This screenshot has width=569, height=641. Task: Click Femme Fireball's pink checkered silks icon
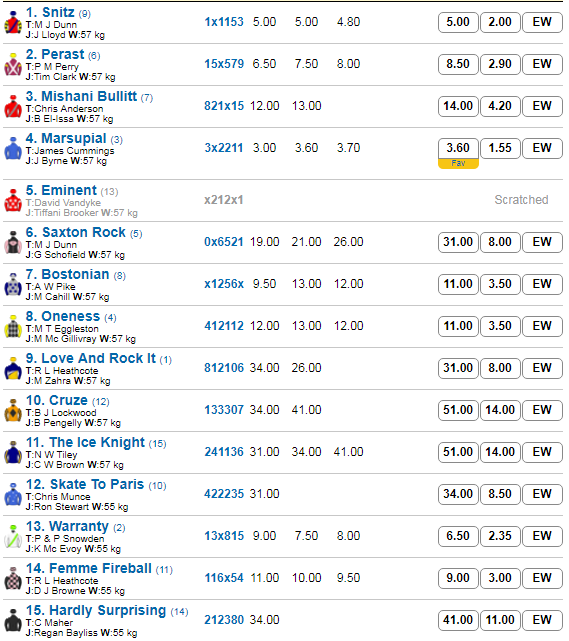[13, 579]
